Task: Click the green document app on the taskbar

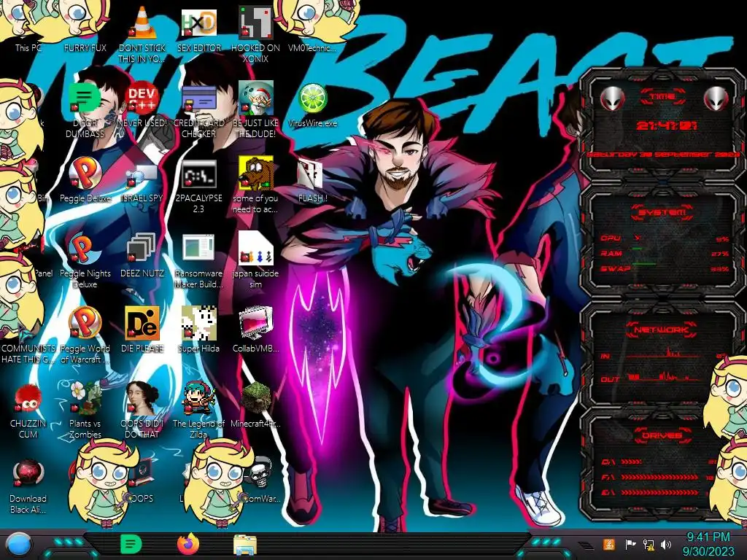Action: (131, 544)
